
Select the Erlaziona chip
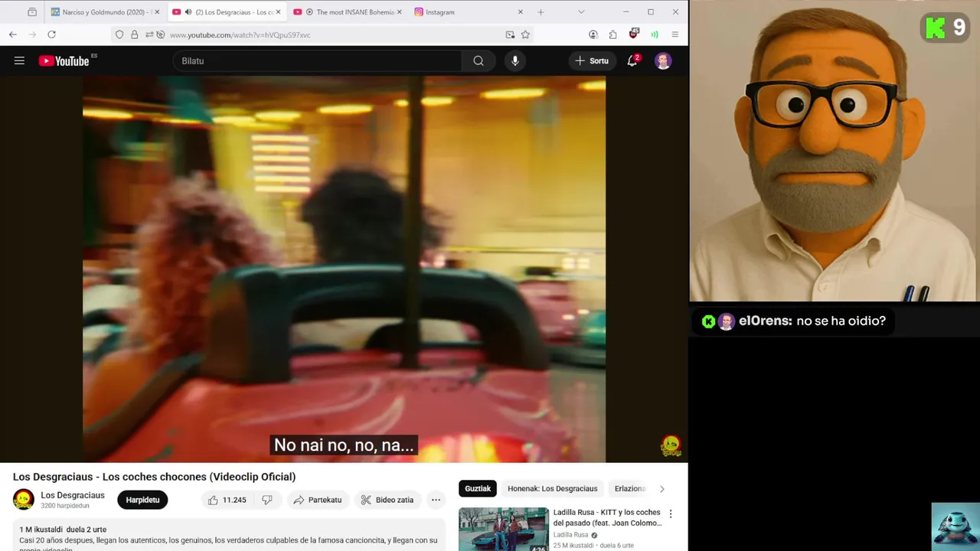(630, 488)
